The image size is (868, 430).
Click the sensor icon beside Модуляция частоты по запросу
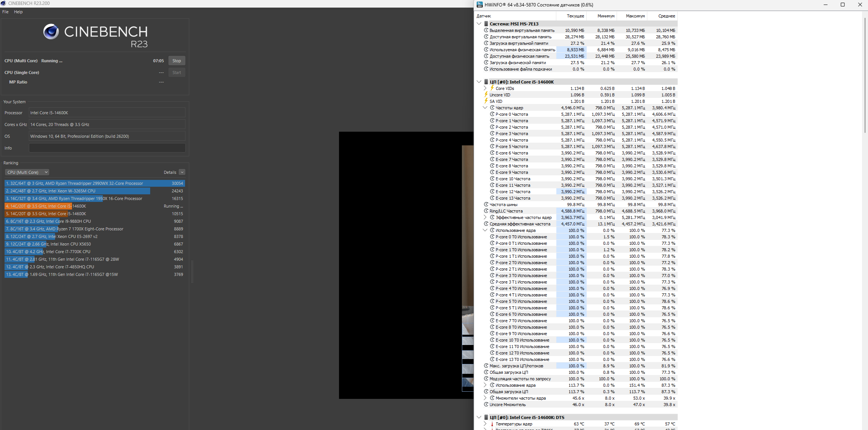(x=486, y=378)
